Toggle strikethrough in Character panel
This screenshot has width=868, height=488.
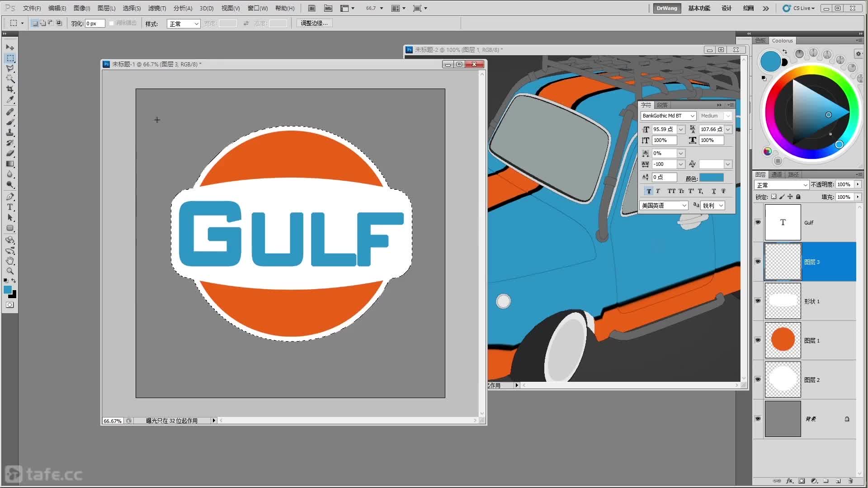(723, 191)
